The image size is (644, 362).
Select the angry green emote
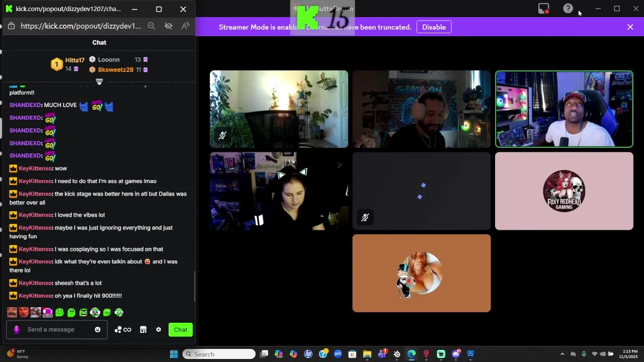[84, 313]
